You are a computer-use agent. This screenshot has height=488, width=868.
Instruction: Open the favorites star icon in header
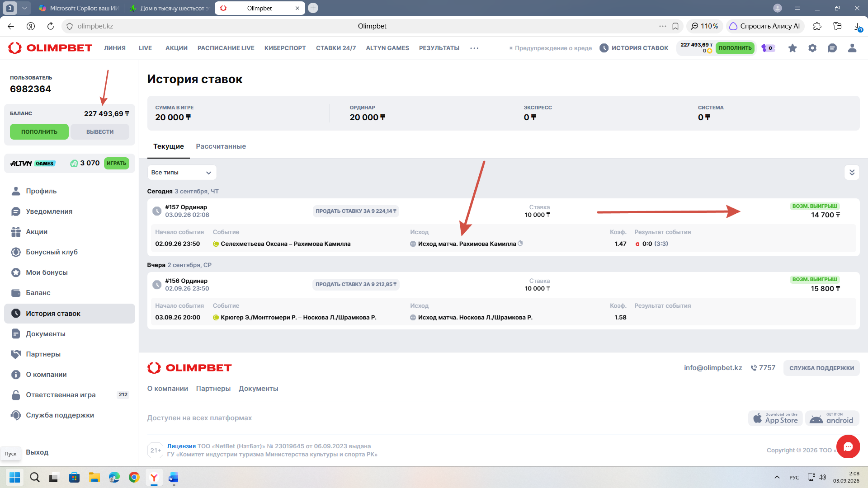(793, 48)
